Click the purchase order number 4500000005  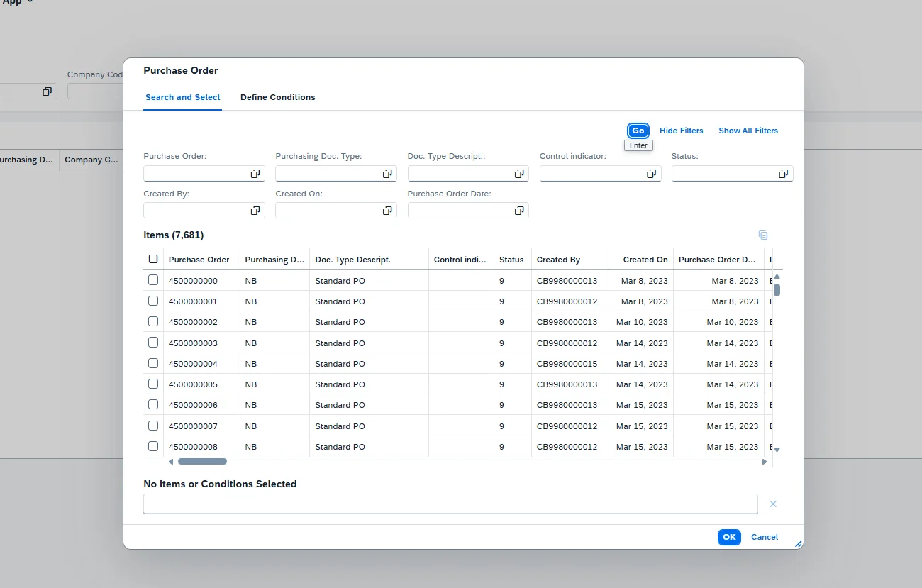tap(193, 384)
